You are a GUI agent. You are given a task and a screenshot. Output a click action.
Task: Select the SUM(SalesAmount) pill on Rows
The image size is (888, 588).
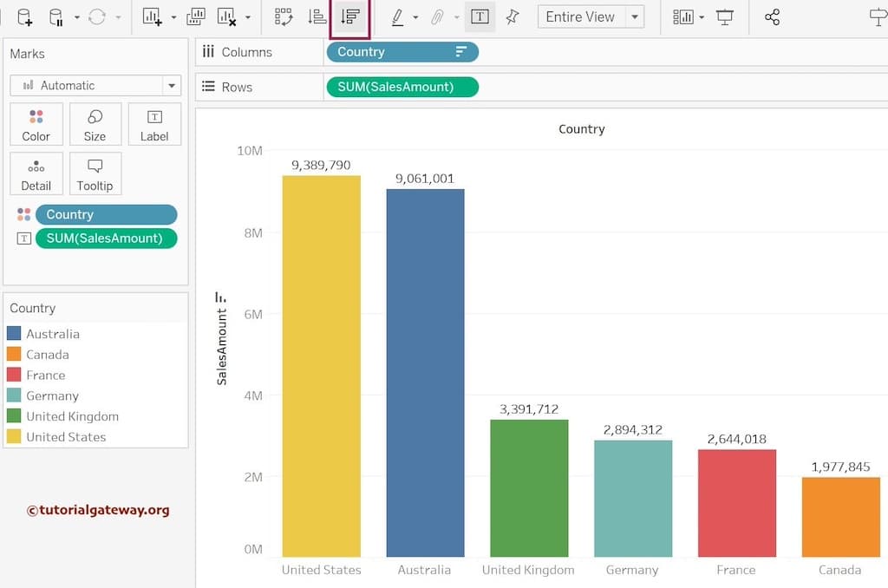(x=402, y=87)
